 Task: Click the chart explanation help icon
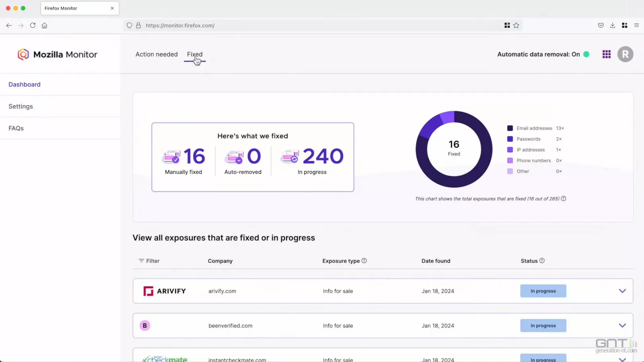point(563,199)
